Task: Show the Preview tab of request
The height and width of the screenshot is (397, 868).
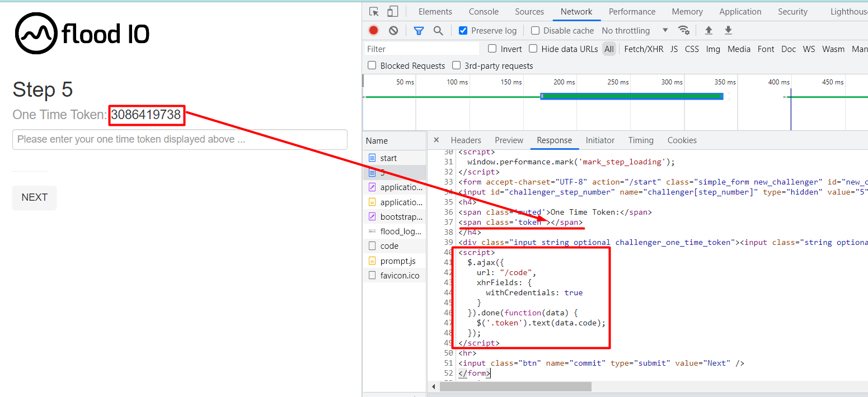Action: [509, 140]
